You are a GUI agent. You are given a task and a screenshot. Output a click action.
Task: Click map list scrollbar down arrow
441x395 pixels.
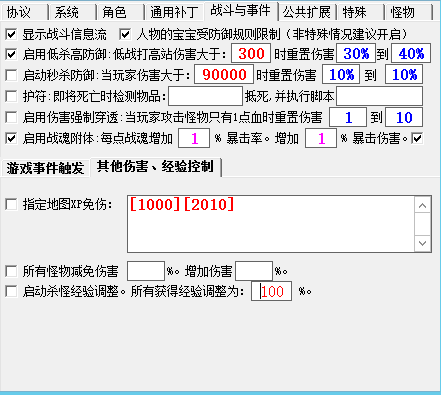(423, 243)
